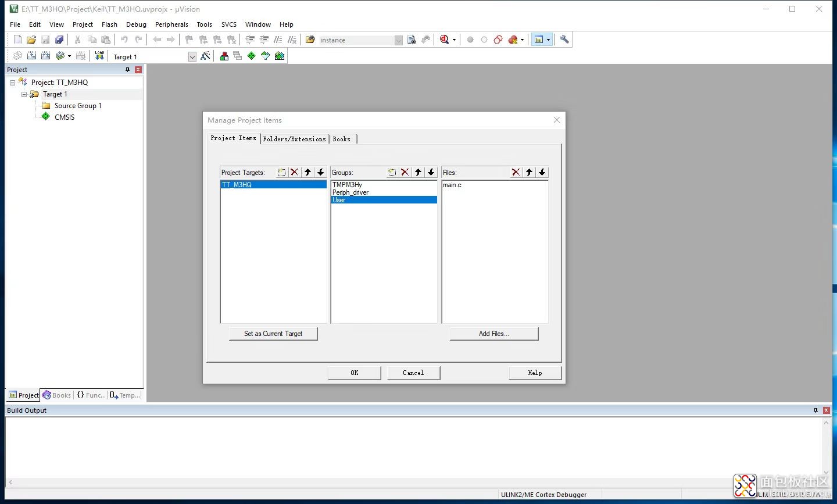Click the Translate file toolbar icon
This screenshot has width=837, height=504.
click(17, 56)
